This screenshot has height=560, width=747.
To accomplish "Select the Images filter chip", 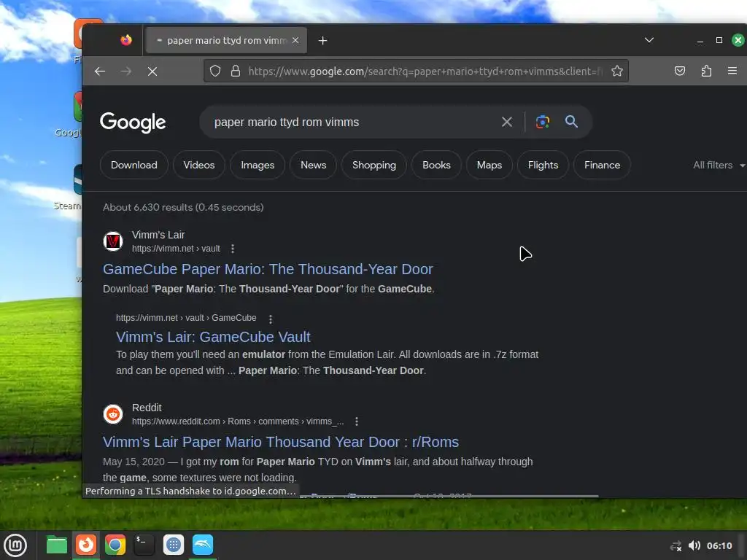I will 258,166.
